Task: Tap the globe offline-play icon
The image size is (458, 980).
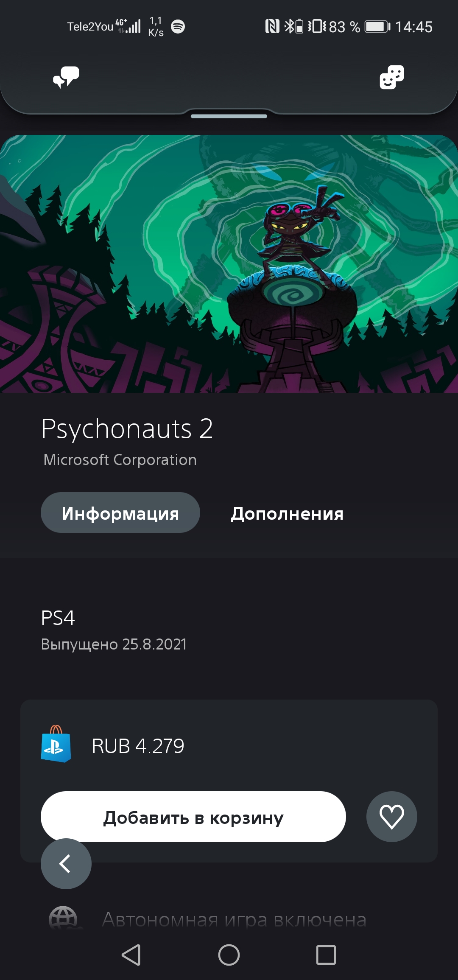Action: click(x=63, y=919)
